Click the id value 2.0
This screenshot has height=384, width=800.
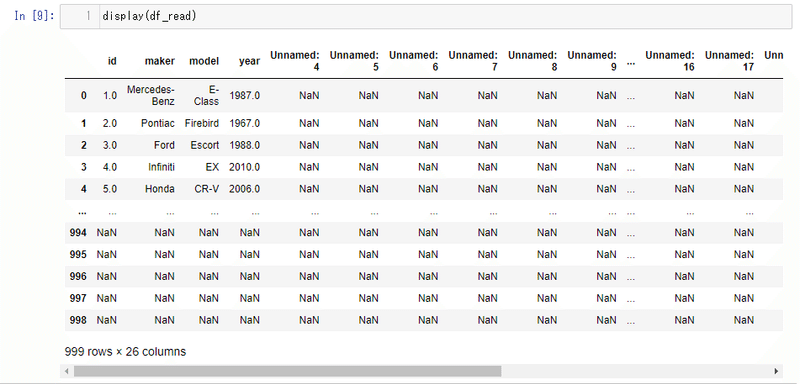pyautogui.click(x=110, y=123)
